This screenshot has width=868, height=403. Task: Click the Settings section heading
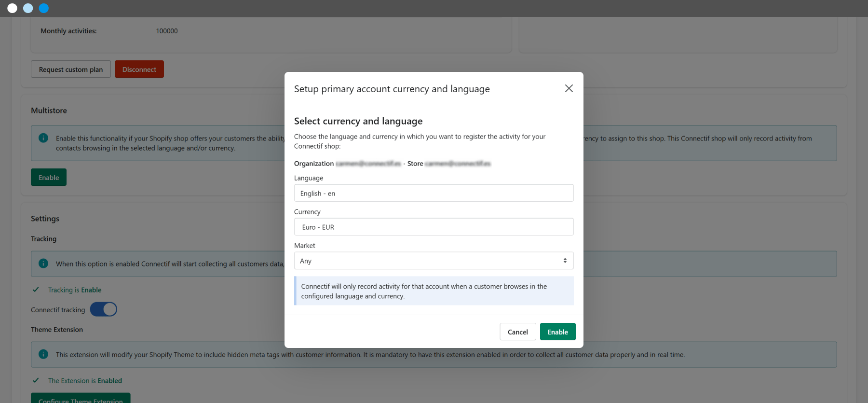(45, 219)
